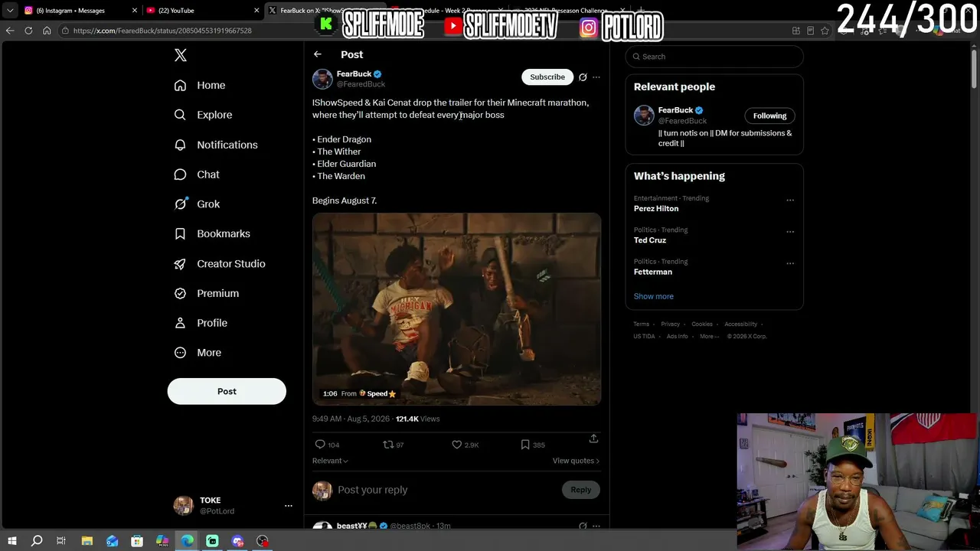This screenshot has height=551, width=980.
Task: Open the Privacy footer link
Action: [x=670, y=324]
